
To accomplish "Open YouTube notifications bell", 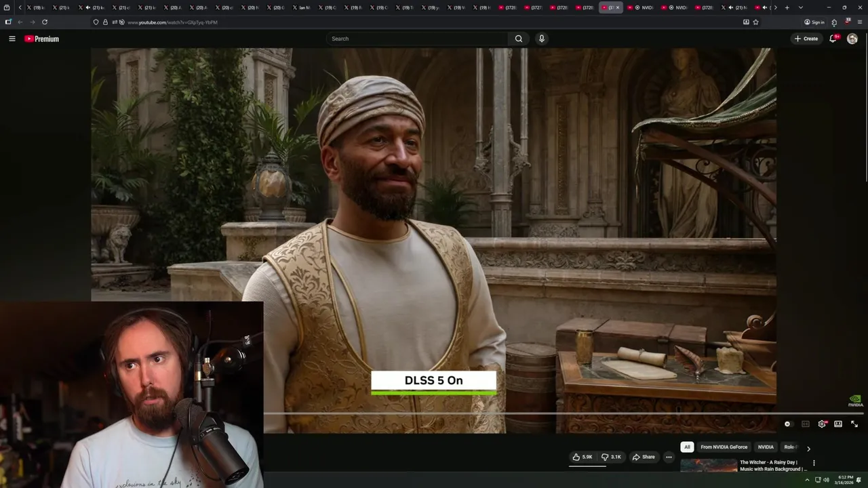I will tap(833, 39).
